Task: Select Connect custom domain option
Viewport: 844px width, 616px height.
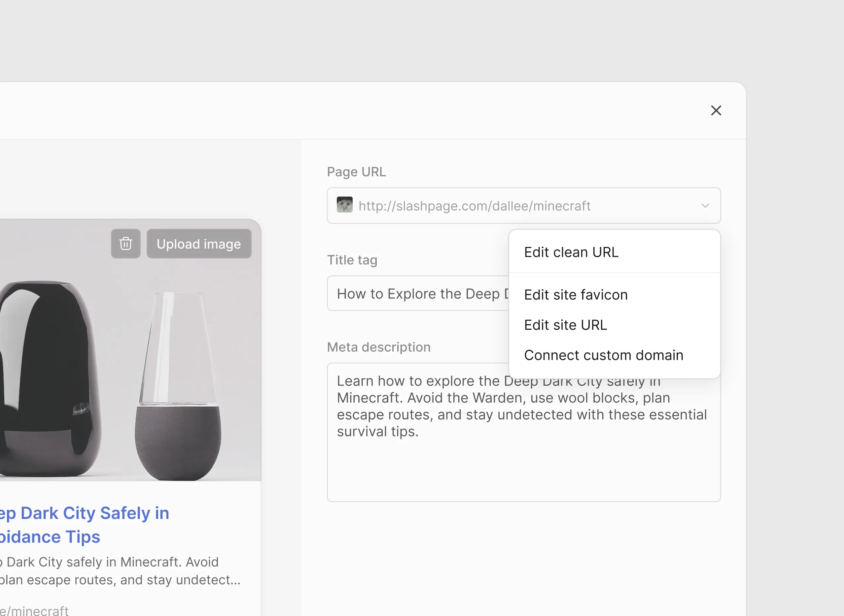Action: tap(603, 355)
